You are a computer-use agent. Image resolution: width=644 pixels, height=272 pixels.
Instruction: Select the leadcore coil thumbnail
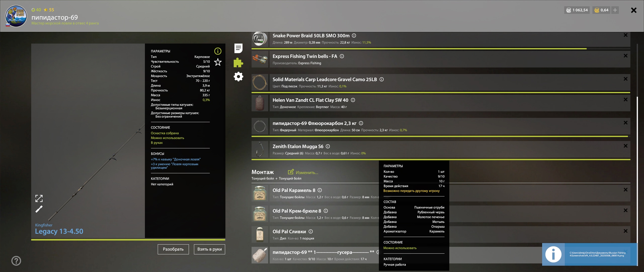[260, 82]
